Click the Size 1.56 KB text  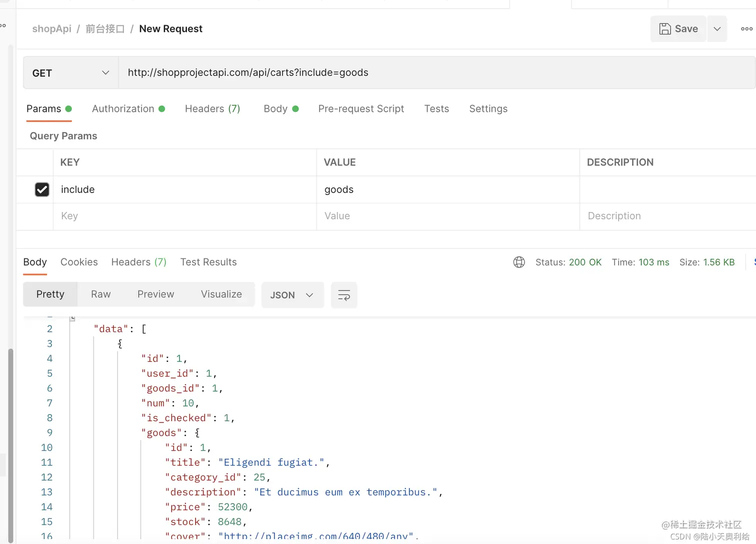coord(707,262)
